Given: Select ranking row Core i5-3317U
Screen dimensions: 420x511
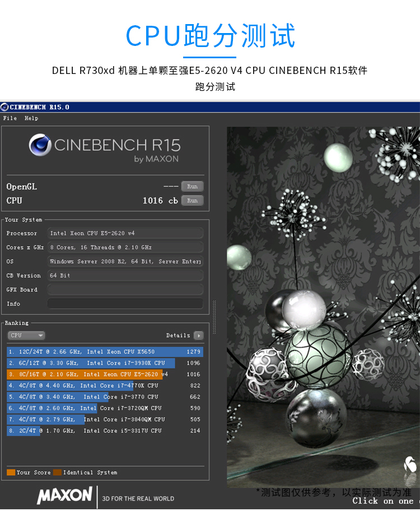Looking at the screenshot, I should [105, 430].
